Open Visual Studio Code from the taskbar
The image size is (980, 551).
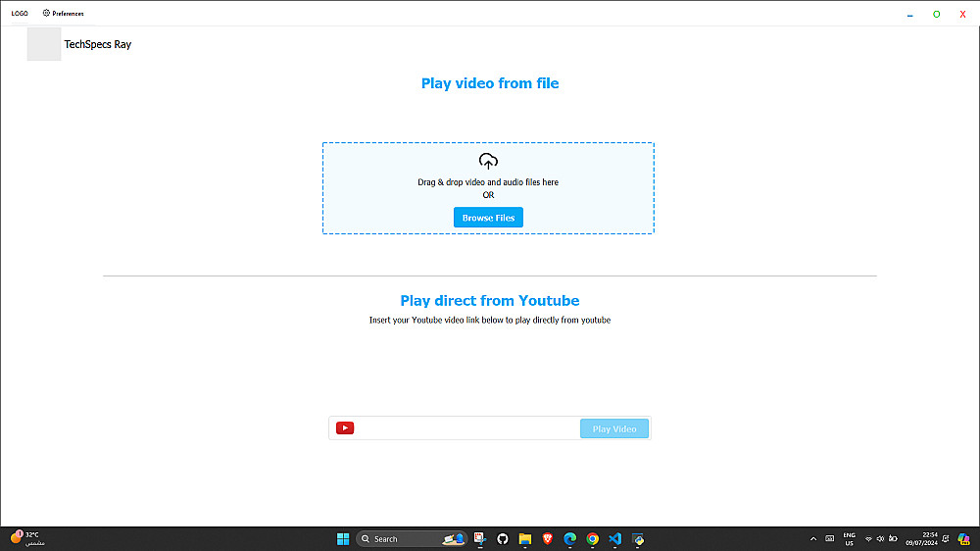(x=615, y=539)
